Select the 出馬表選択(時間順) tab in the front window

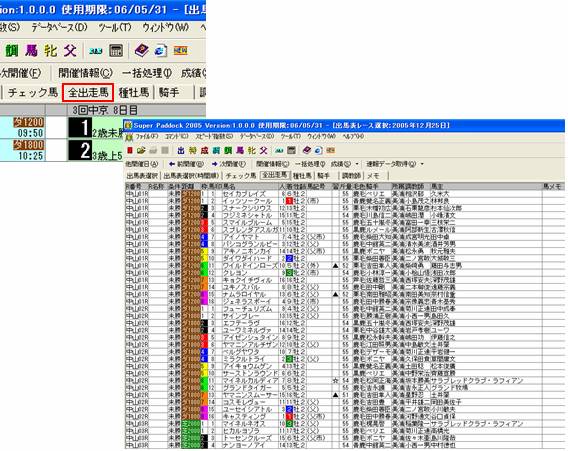[191, 175]
